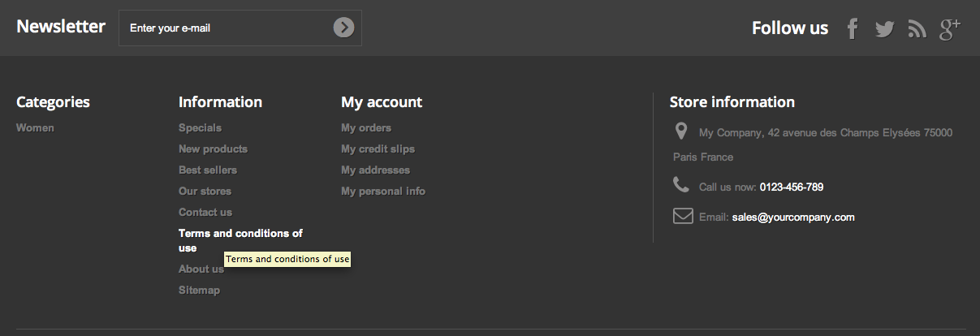This screenshot has height=336, width=980.
Task: Click the Contact us link
Action: coord(205,213)
